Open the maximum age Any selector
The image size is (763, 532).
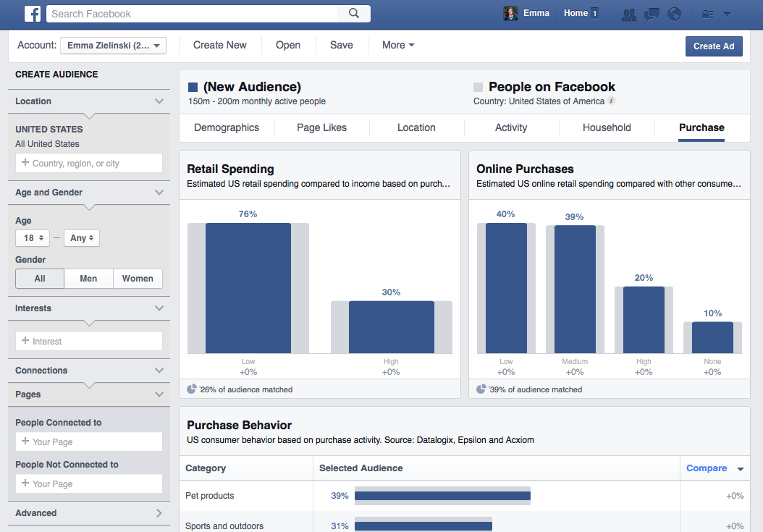click(82, 238)
